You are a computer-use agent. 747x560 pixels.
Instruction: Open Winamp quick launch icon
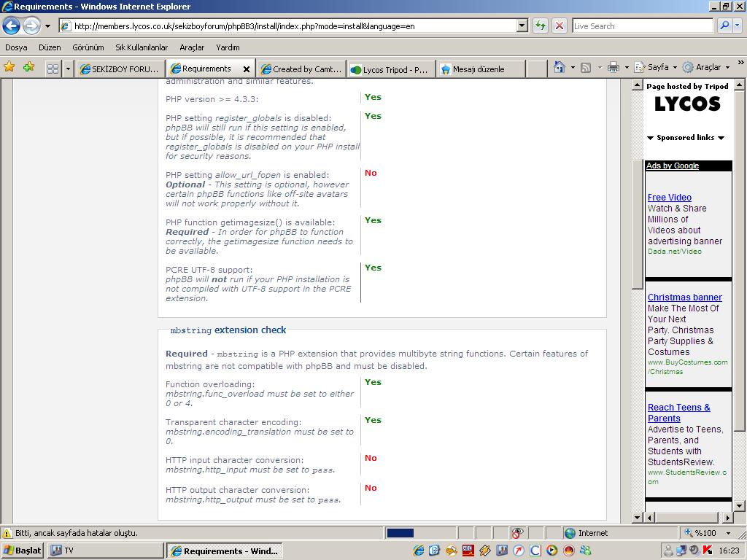(x=485, y=551)
